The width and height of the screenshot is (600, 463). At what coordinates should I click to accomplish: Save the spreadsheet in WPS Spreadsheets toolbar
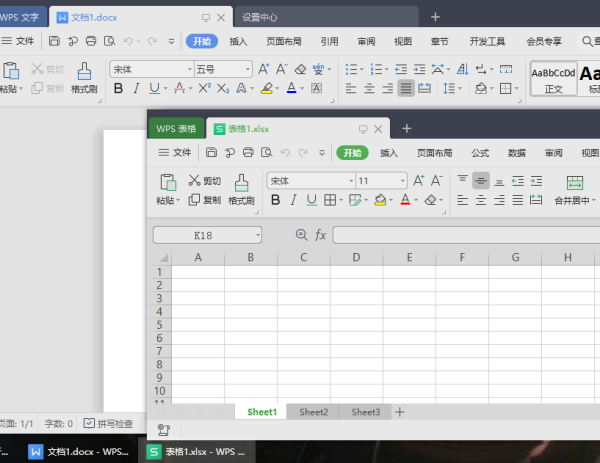tap(211, 153)
